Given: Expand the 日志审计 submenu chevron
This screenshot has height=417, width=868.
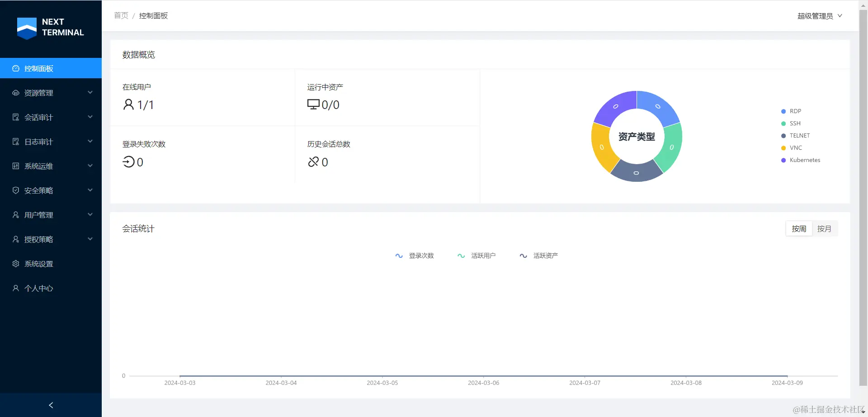Looking at the screenshot, I should coord(90,142).
